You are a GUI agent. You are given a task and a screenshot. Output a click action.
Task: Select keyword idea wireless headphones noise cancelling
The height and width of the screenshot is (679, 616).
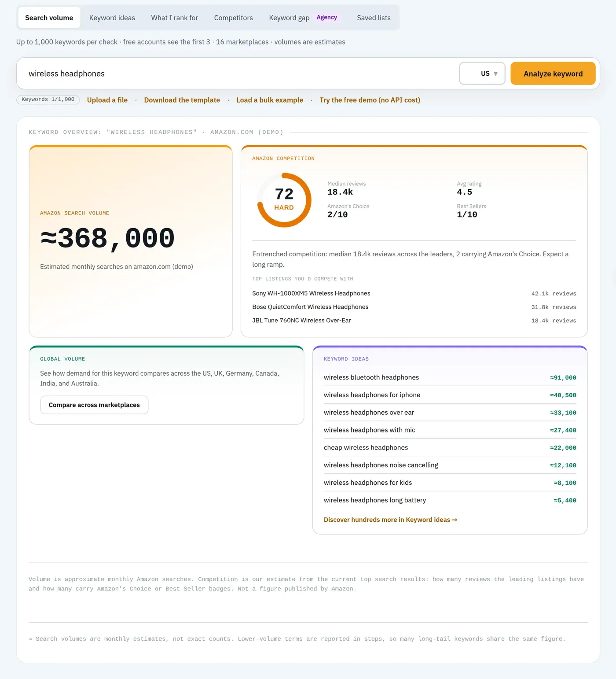(x=450, y=465)
